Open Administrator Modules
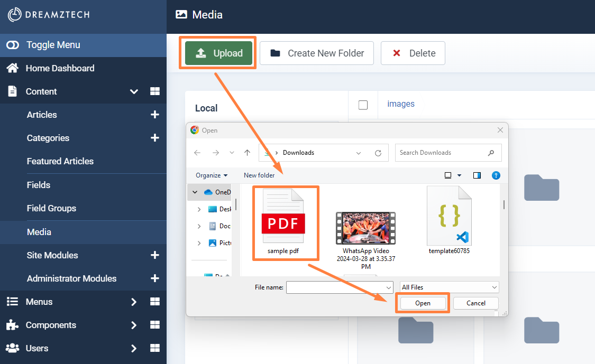Viewport: 595px width, 364px height. coord(71,278)
